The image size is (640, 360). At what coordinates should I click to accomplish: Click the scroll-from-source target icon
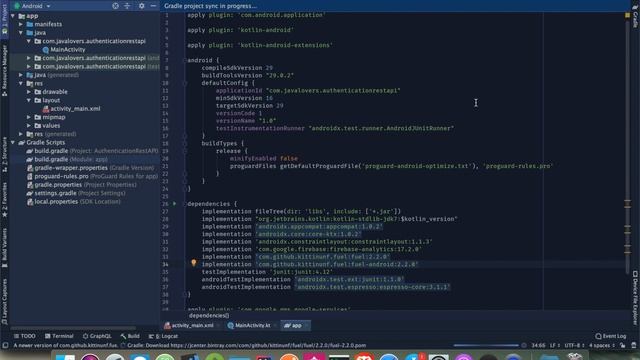(x=116, y=6)
